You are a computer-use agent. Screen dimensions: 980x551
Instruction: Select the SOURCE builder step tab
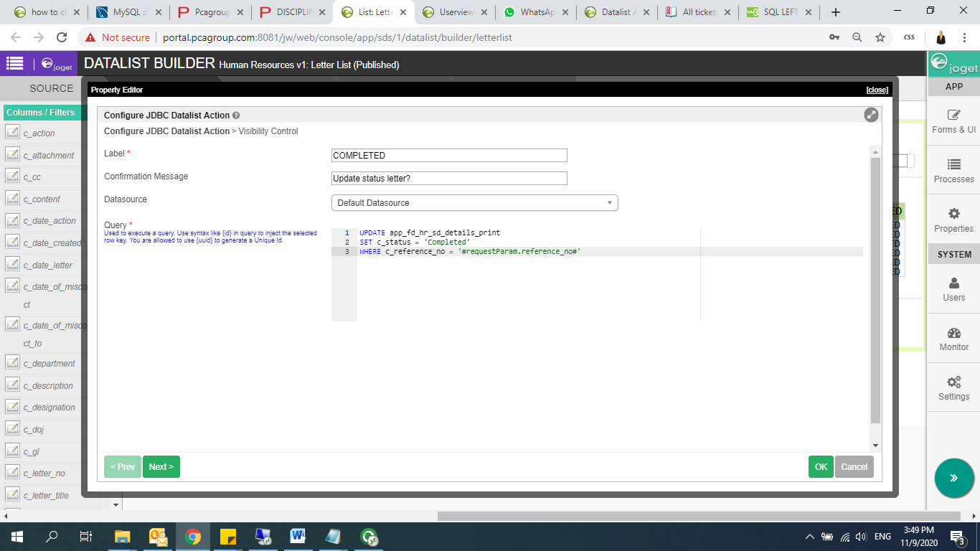click(51, 88)
